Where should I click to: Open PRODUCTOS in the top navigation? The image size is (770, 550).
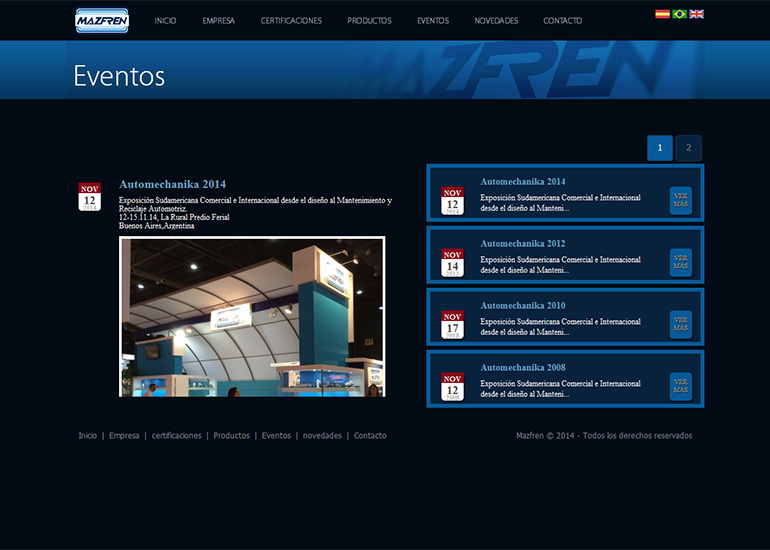coord(369,21)
